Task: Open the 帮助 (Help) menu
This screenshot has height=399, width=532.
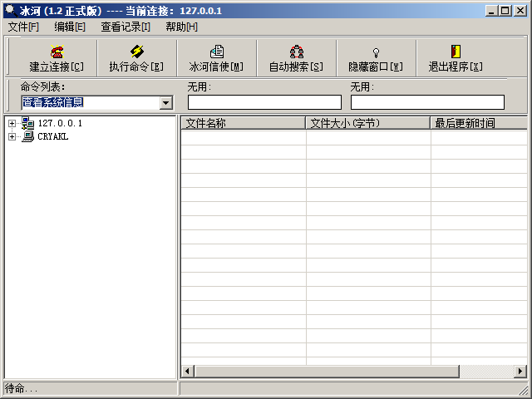Action: pyautogui.click(x=181, y=27)
